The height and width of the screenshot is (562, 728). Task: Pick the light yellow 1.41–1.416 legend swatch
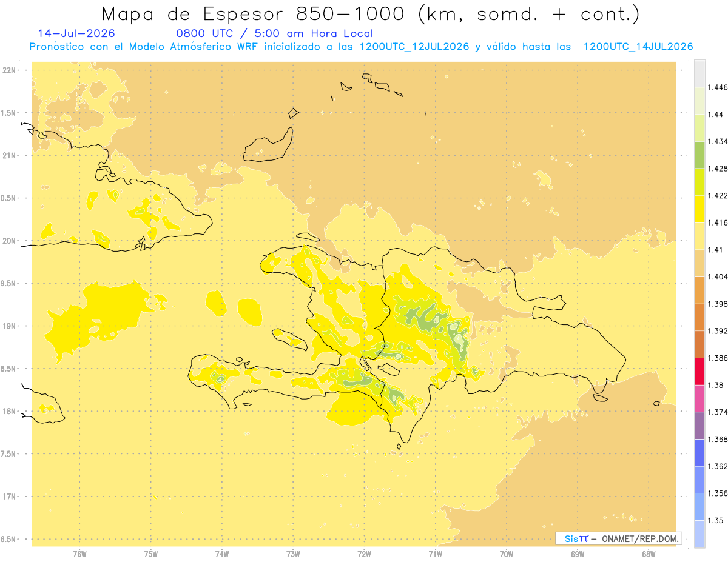pyautogui.click(x=699, y=236)
